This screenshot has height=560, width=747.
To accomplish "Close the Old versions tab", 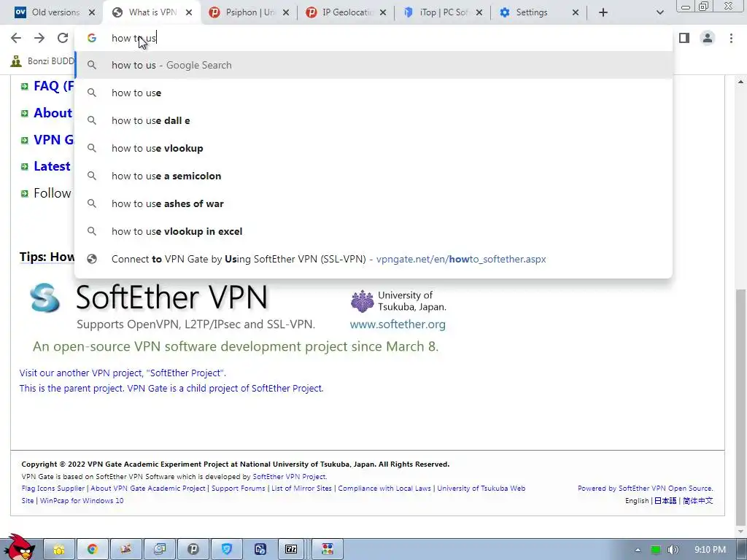I will coord(92,12).
